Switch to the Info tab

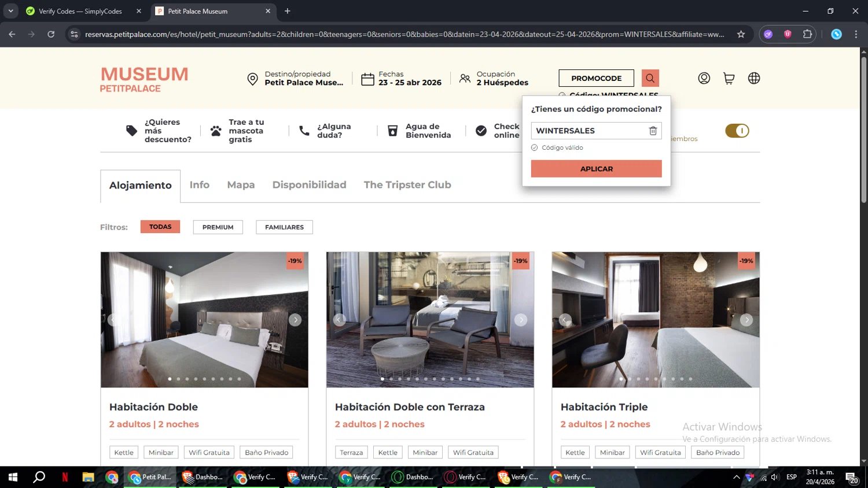(200, 185)
